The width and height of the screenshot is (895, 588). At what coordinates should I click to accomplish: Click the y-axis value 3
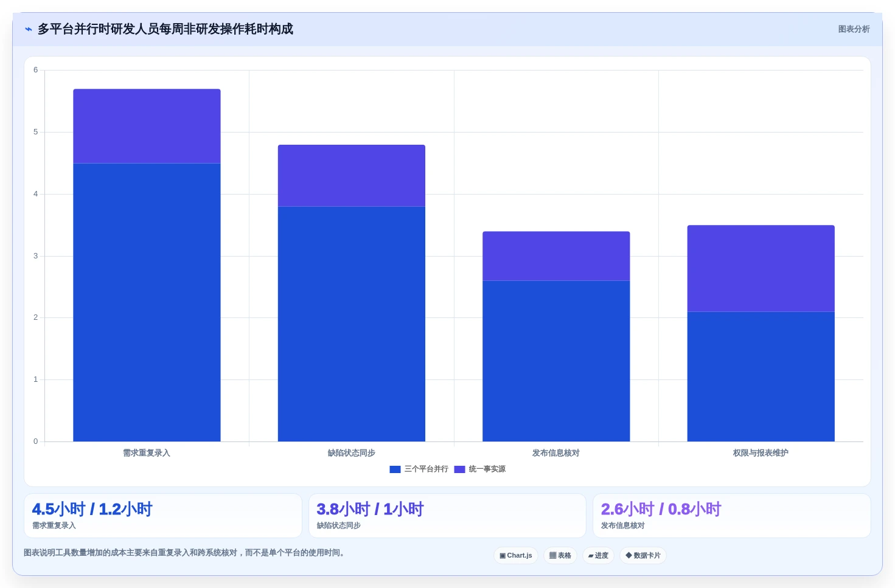point(35,256)
